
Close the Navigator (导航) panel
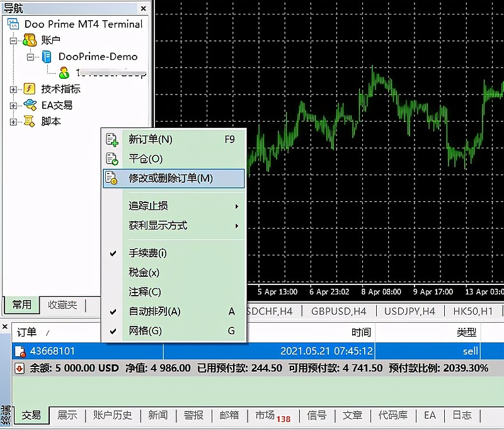pyautogui.click(x=144, y=8)
